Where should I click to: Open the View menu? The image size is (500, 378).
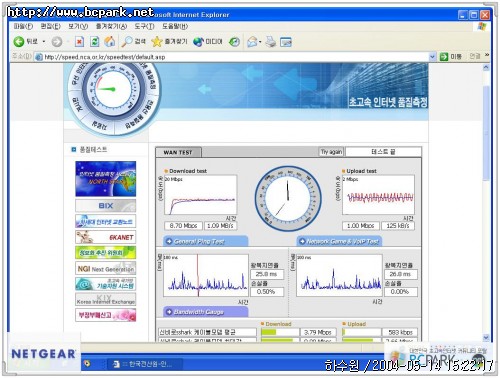click(78, 26)
